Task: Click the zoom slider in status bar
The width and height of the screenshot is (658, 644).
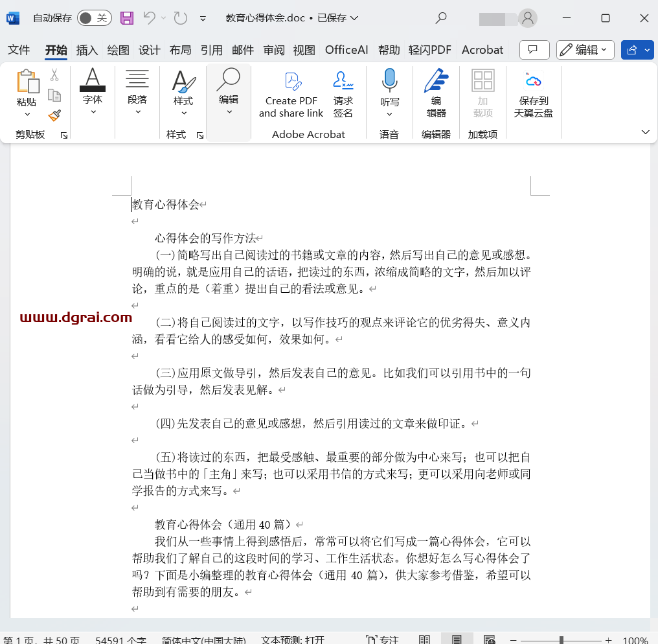Action: [x=561, y=639]
